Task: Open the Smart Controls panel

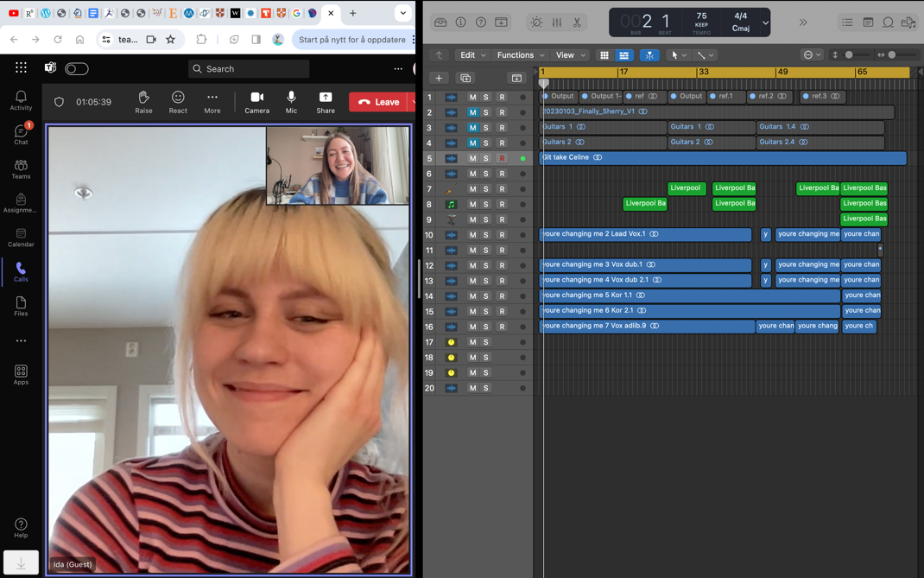Action: click(x=536, y=22)
